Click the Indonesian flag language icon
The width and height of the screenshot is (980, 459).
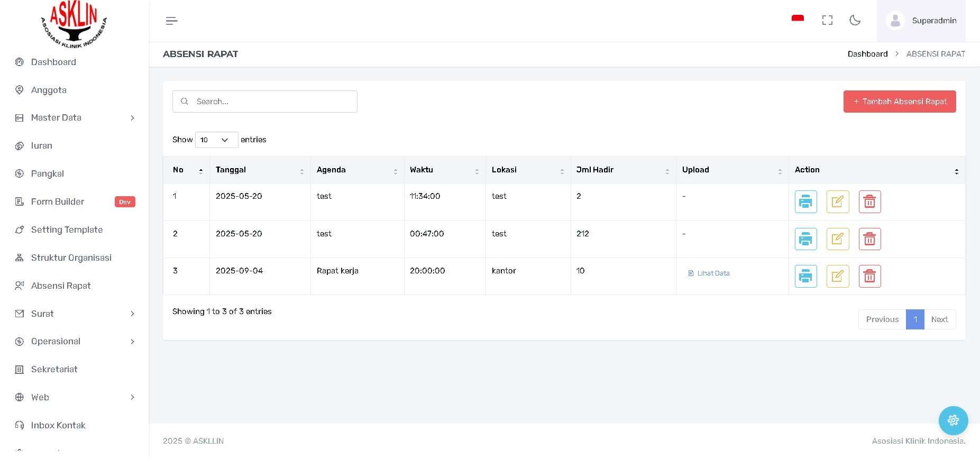click(x=798, y=19)
